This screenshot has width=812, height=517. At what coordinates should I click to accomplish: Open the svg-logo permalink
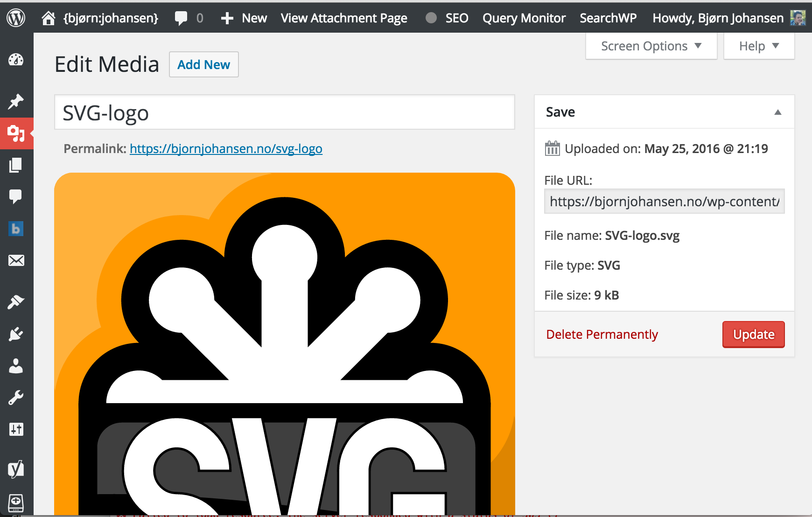pos(226,148)
